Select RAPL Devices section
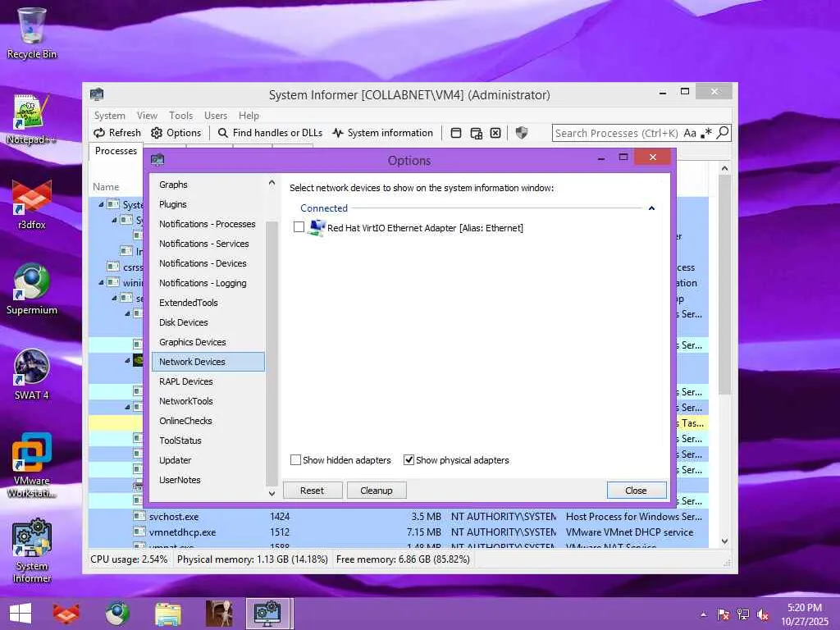 pos(208,381)
